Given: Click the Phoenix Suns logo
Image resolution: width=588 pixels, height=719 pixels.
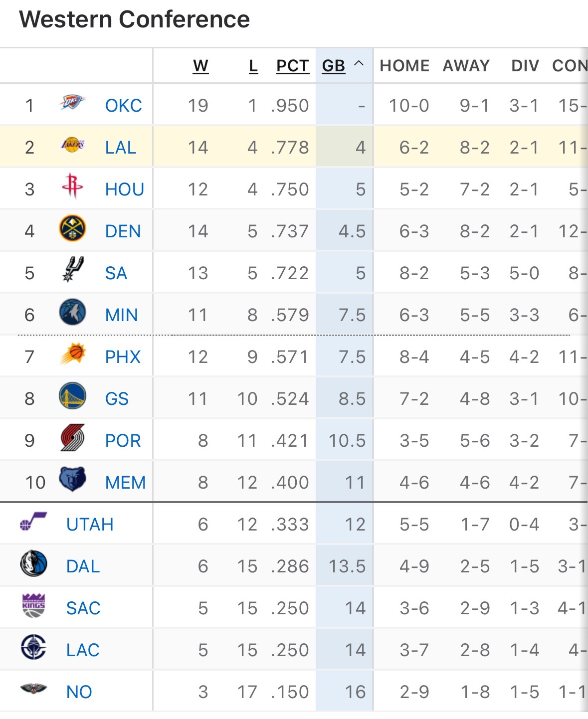Looking at the screenshot, I should 73,355.
